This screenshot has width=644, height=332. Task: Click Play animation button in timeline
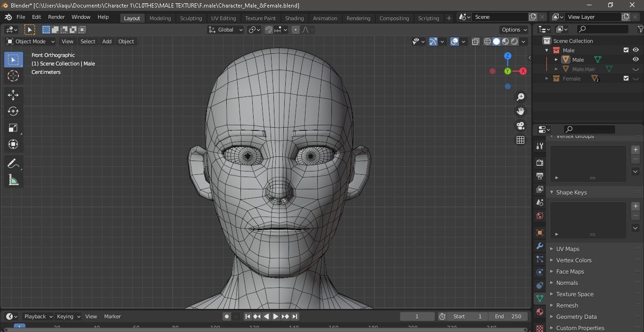coord(276,316)
